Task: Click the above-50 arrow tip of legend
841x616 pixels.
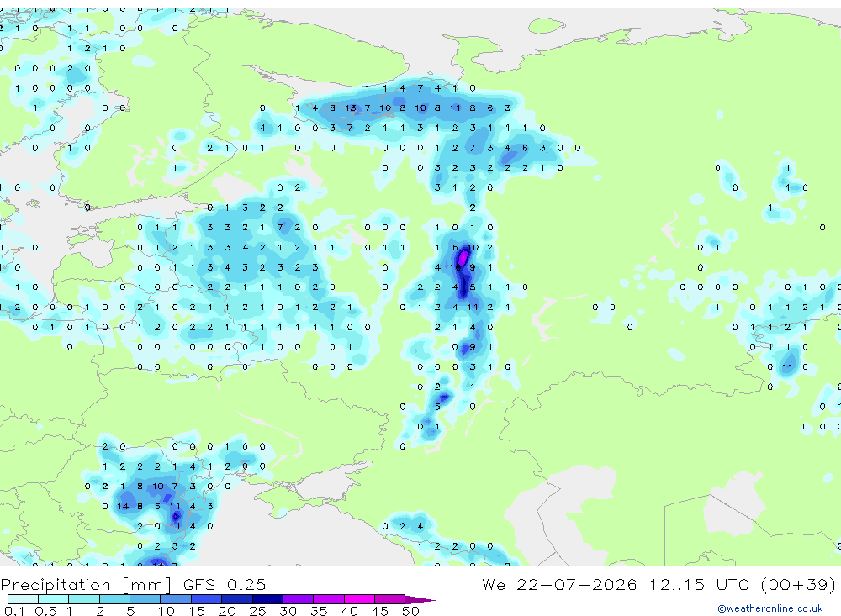Action: [x=420, y=600]
